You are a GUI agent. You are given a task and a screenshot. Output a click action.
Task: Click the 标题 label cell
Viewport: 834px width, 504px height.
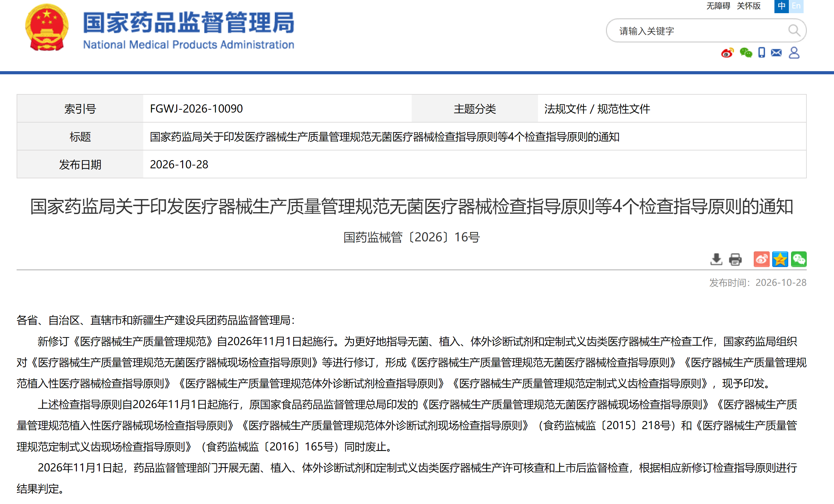click(x=80, y=137)
